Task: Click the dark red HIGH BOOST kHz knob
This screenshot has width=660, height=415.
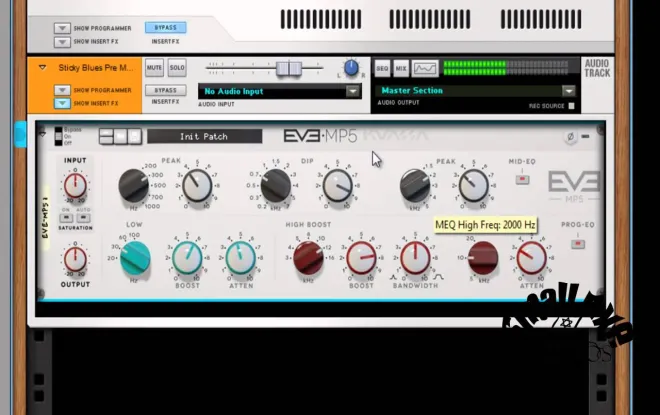Action: click(x=308, y=258)
